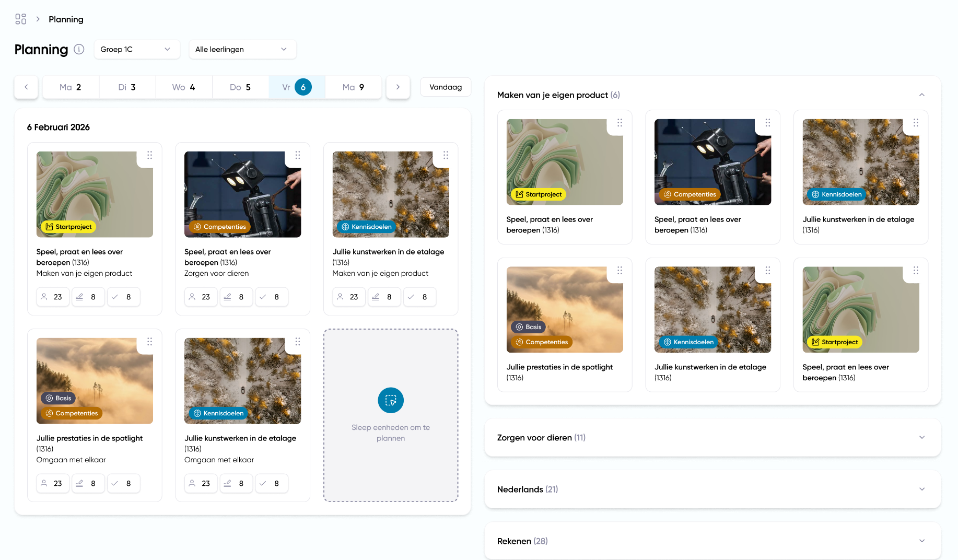Open planned Startproject card thumbnail
Screen dimensions: 958x560
pos(95,194)
